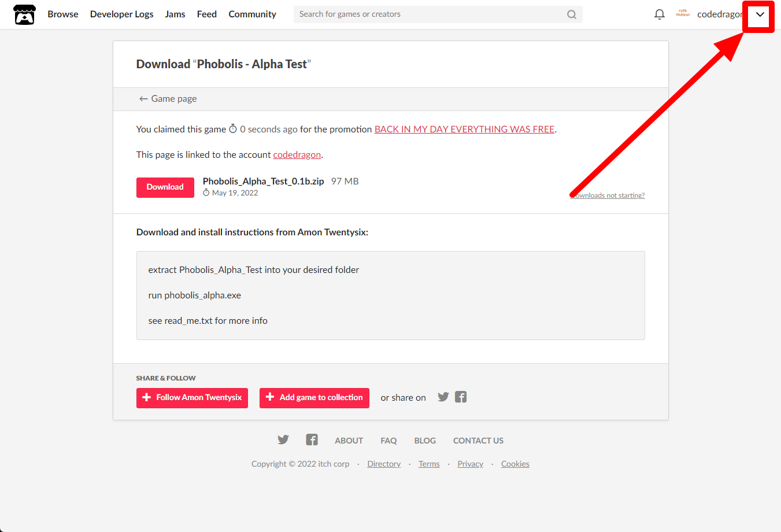781x532 pixels.
Task: Click the '97 MB' file size text
Action: [345, 182]
